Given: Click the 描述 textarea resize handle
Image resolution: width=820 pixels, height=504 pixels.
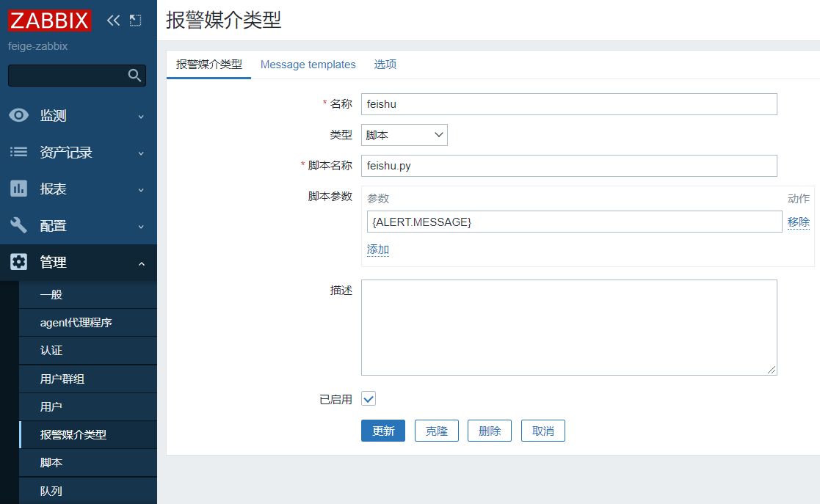Looking at the screenshot, I should tap(772, 370).
